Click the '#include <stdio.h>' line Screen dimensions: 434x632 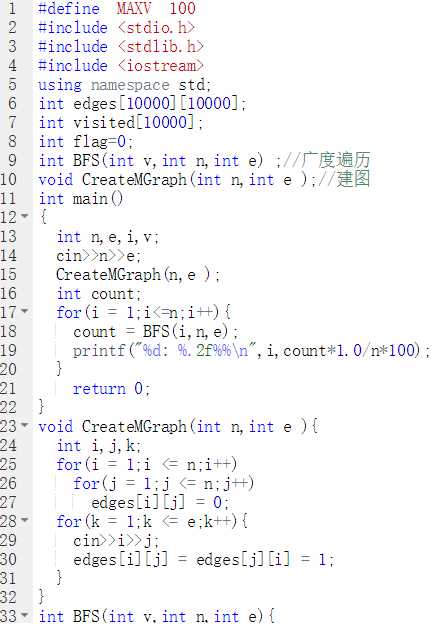click(x=116, y=27)
